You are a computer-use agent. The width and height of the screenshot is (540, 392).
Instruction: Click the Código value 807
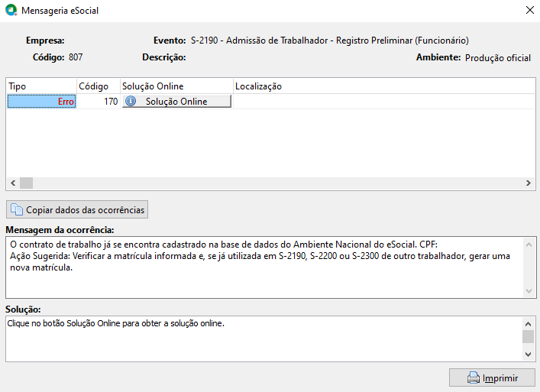click(x=76, y=57)
